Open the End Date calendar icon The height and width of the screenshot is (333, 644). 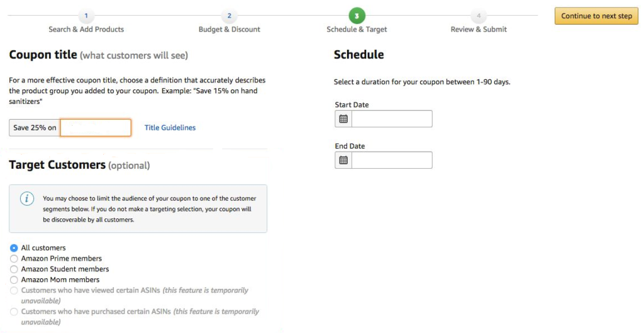coord(343,160)
